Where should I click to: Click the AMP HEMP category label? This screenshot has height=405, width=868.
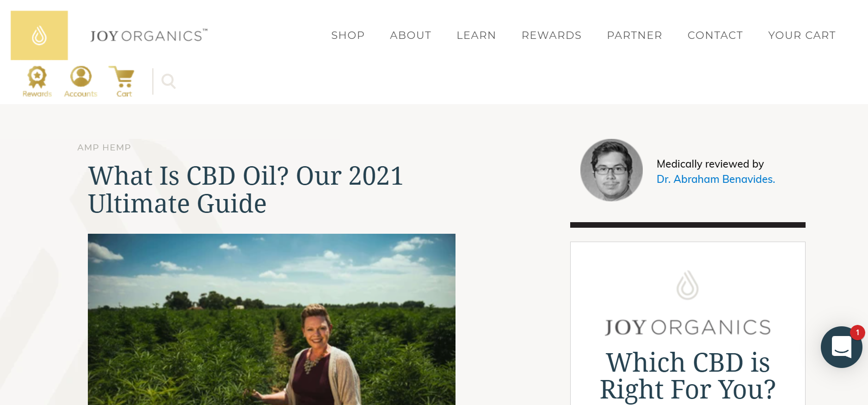coord(104,148)
